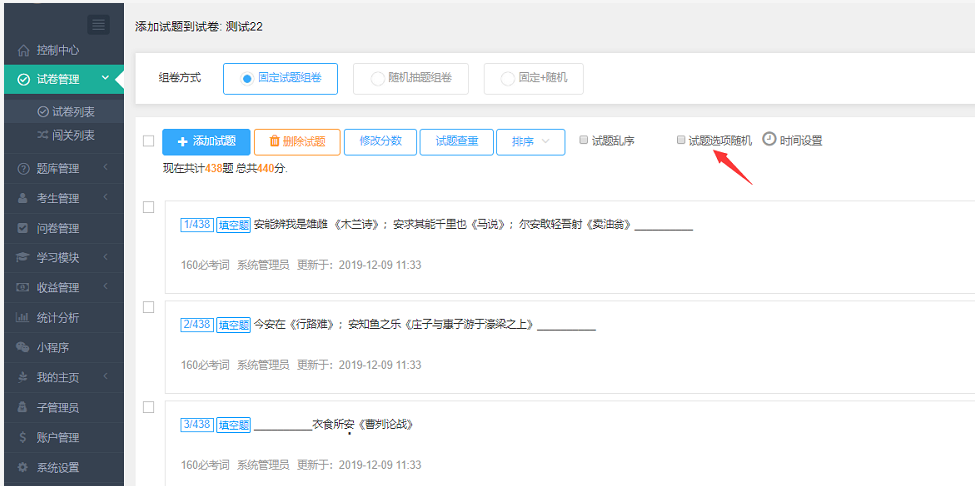Screen dimensions: 975x486
Task: Click the graduation cap icon beside 学习模块
Action: click(23, 258)
